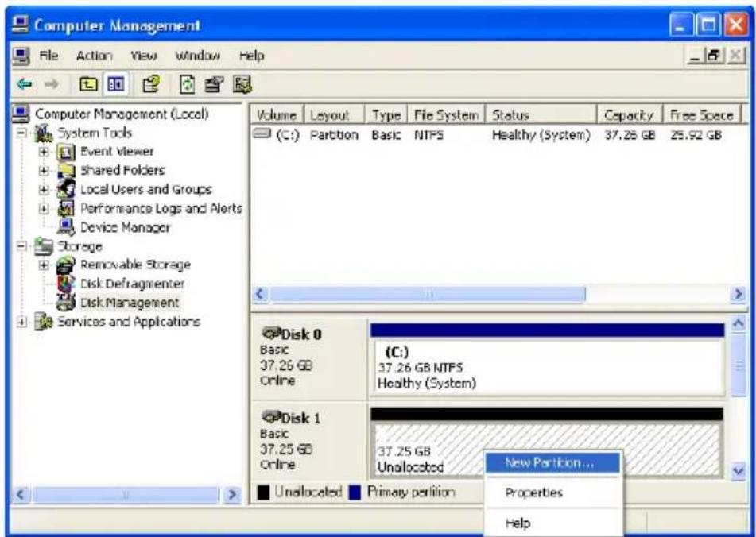Collapse the System Tools tree node
Viewport: 756px width, 537px height.
click(21, 133)
